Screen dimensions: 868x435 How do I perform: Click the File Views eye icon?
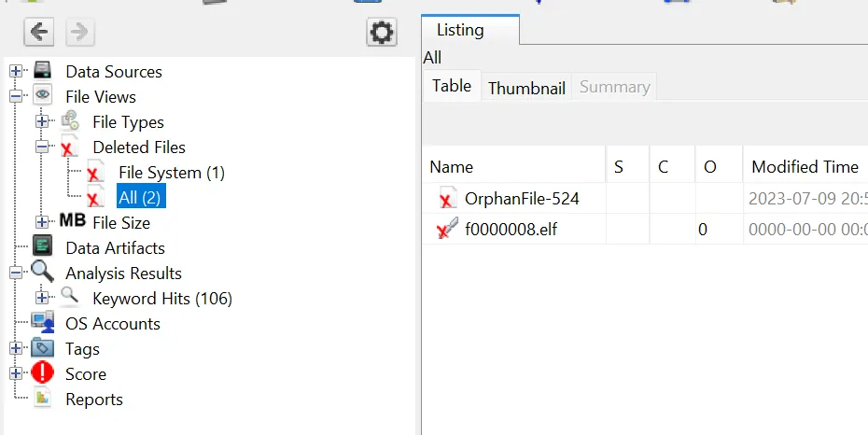coord(43,97)
